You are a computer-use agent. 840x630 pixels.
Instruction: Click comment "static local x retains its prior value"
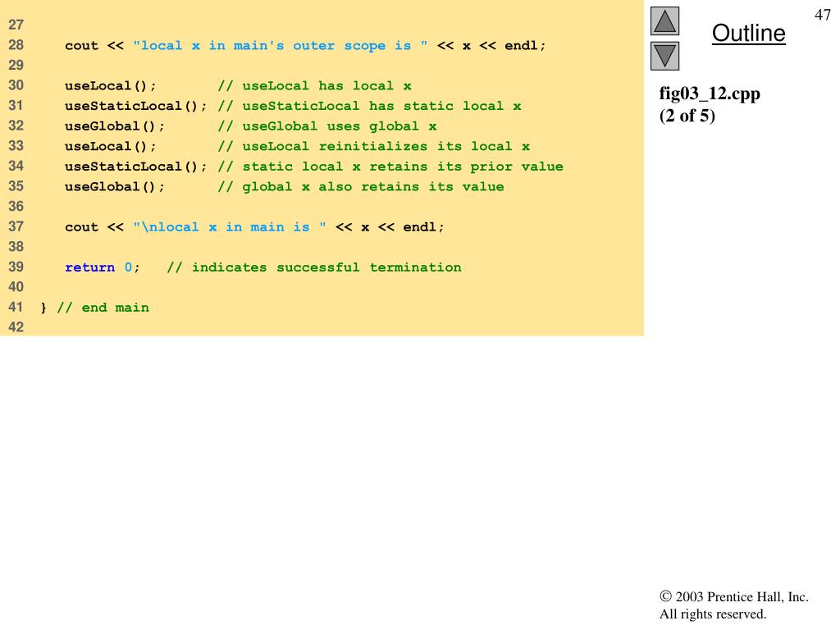tap(390, 167)
